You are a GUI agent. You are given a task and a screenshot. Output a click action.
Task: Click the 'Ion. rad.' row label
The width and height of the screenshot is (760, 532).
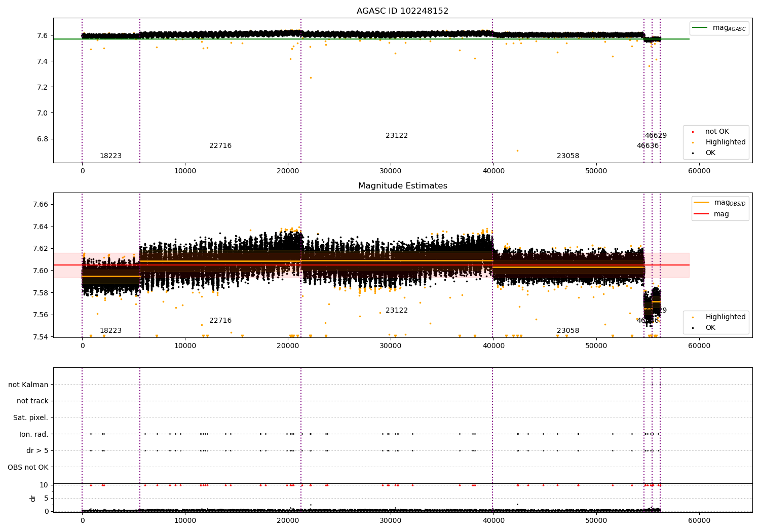coord(34,434)
